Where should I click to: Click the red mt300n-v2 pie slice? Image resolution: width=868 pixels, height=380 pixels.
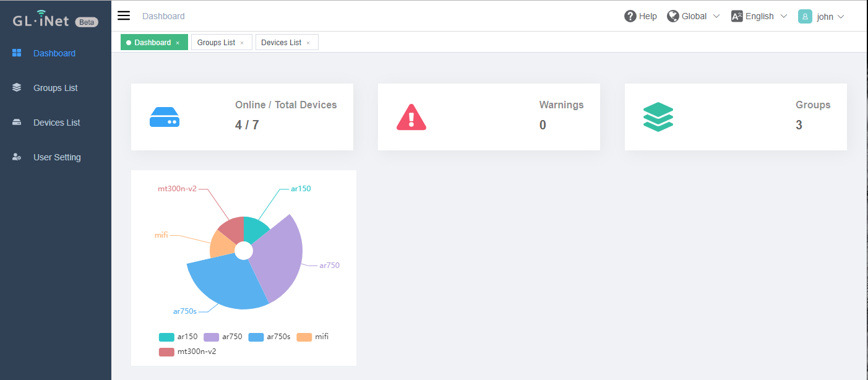pos(233,230)
